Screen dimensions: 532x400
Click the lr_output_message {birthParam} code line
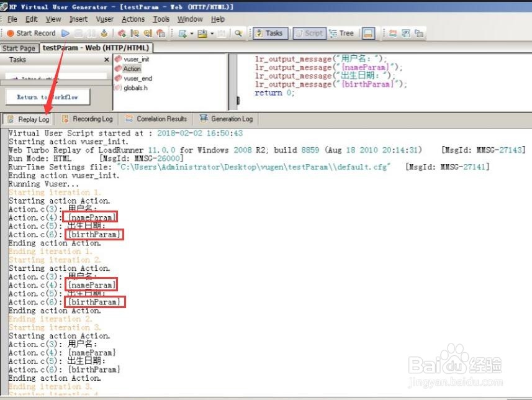tap(331, 84)
